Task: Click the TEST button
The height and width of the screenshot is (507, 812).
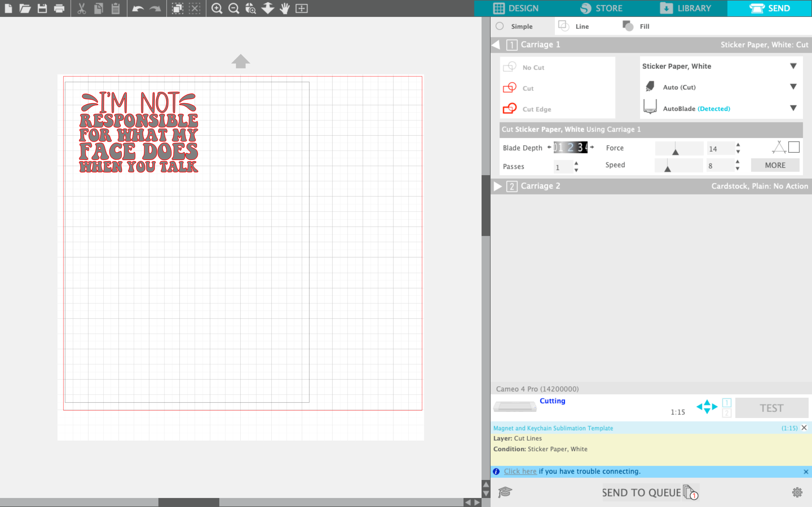Action: coord(771,407)
